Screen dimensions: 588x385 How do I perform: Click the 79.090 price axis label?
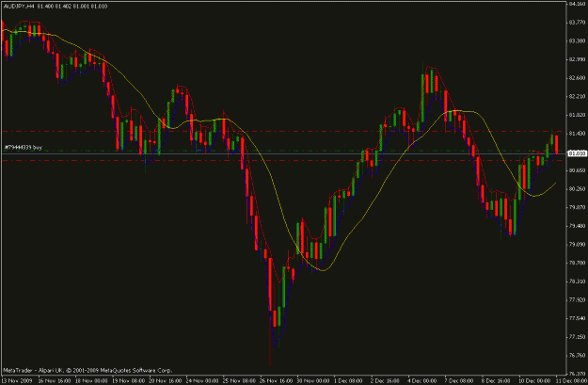(577, 245)
